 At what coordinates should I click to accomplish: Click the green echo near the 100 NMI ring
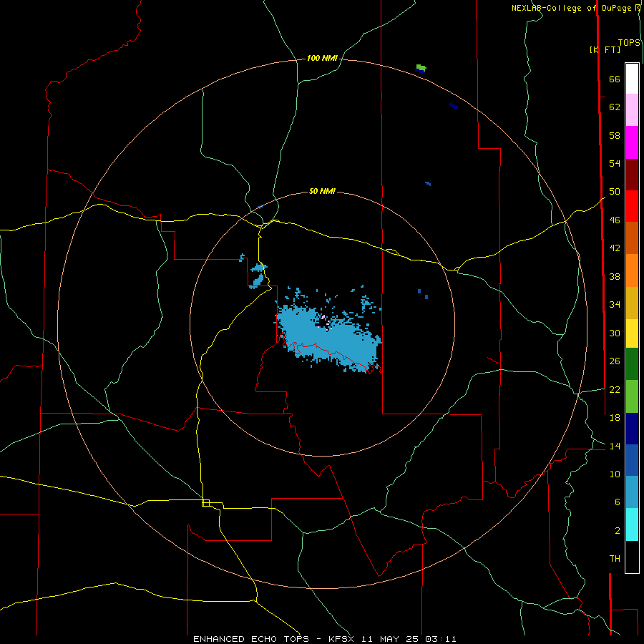[421, 67]
